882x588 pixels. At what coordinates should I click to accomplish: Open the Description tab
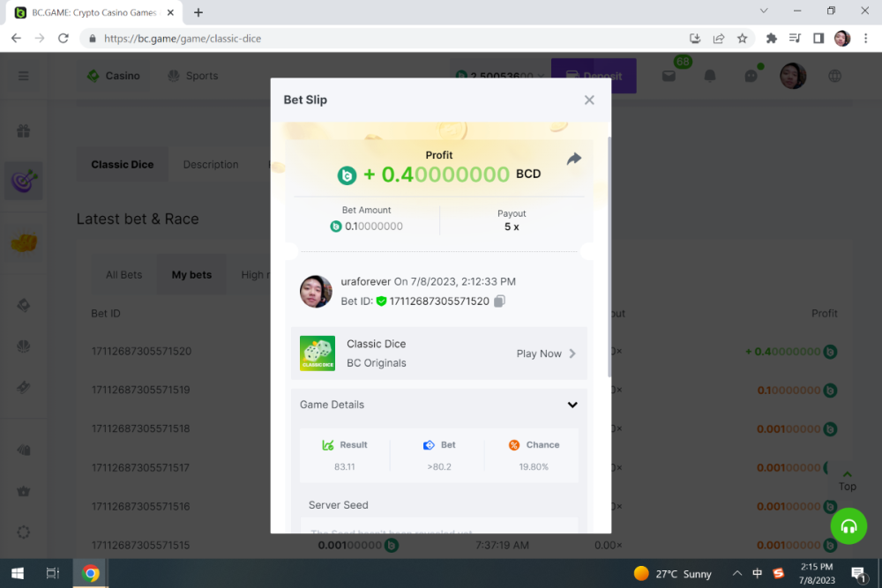click(x=210, y=164)
